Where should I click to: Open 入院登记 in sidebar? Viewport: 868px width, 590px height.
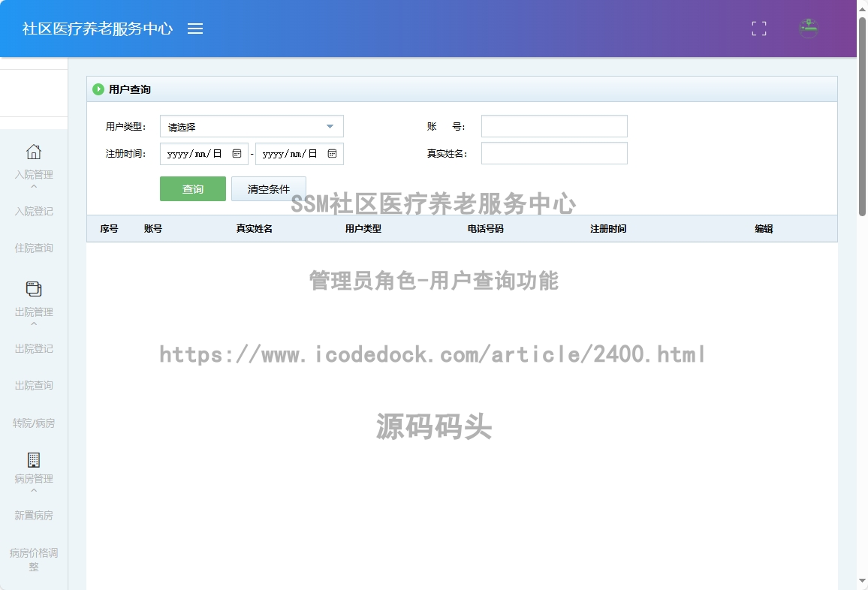(x=34, y=212)
